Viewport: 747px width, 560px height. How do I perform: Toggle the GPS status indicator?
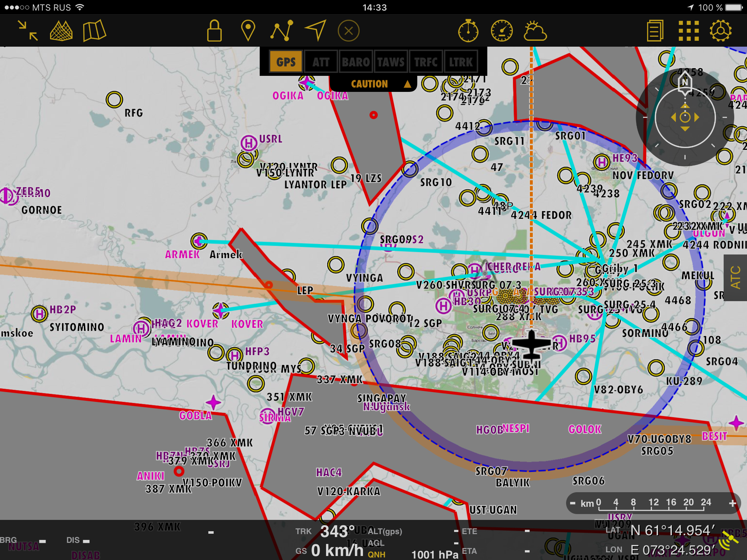pyautogui.click(x=286, y=62)
